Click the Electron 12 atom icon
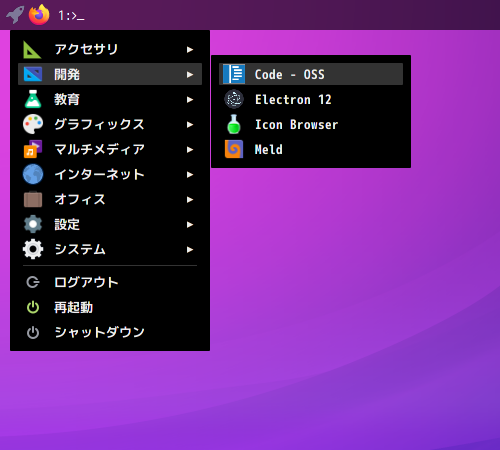Image resolution: width=500 pixels, height=450 pixels. (234, 99)
